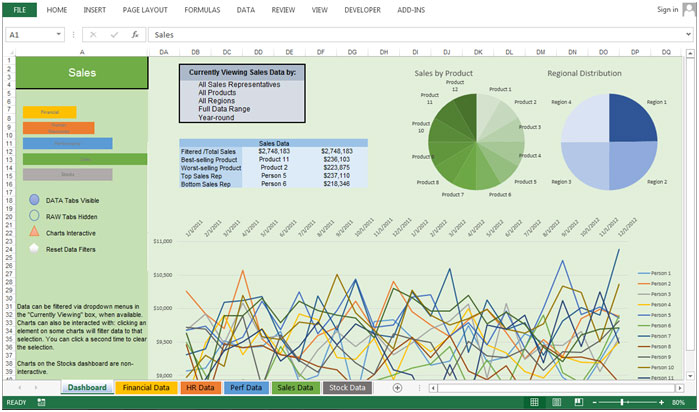Click the previous sheet navigation arrow

(20, 387)
